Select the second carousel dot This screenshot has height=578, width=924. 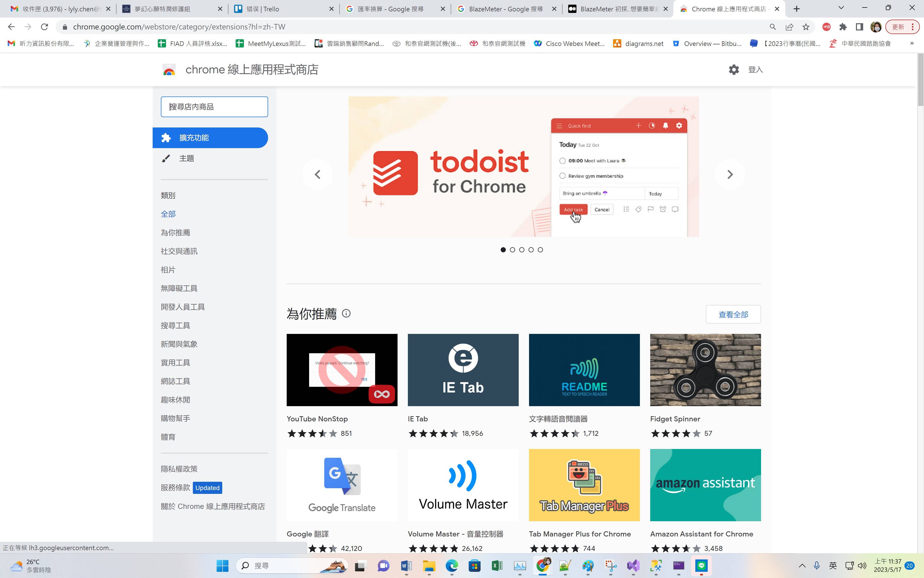(512, 250)
